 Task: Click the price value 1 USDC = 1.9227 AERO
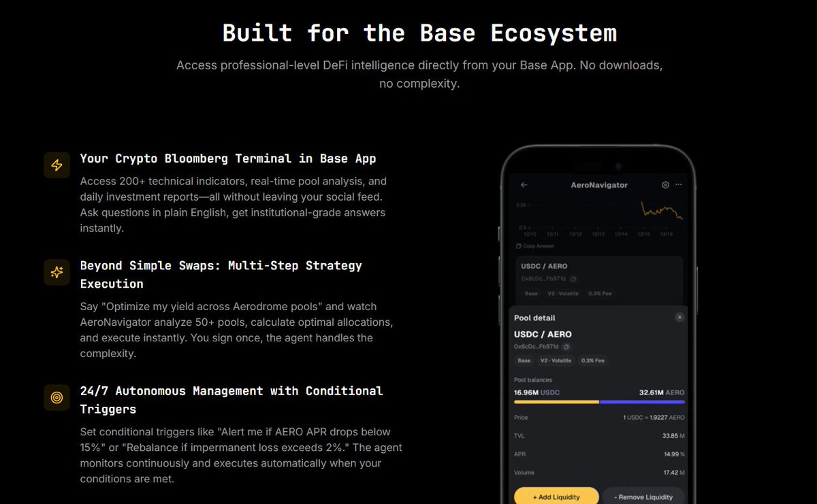(x=654, y=418)
